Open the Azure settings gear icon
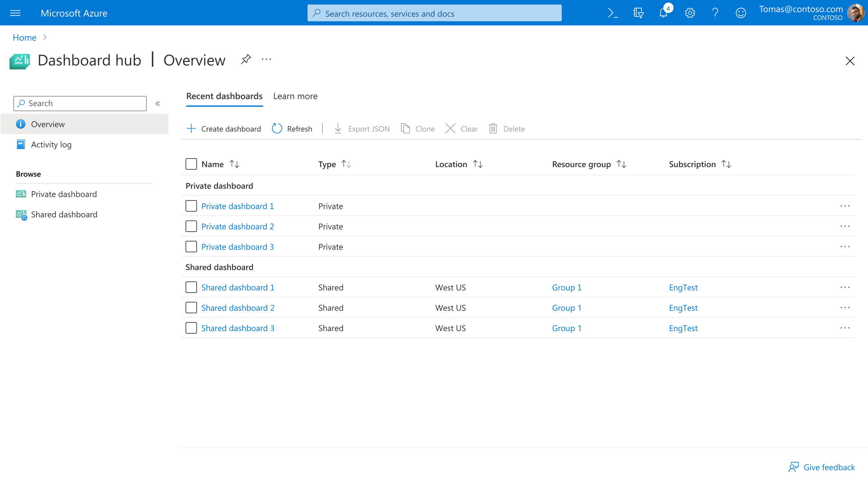 click(x=689, y=13)
